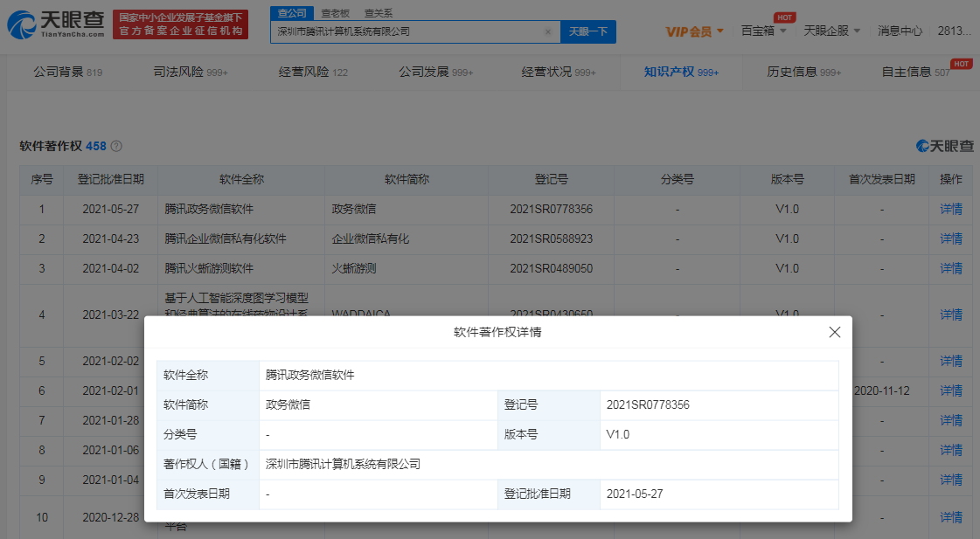Close the software copyright details dialog

point(834,332)
